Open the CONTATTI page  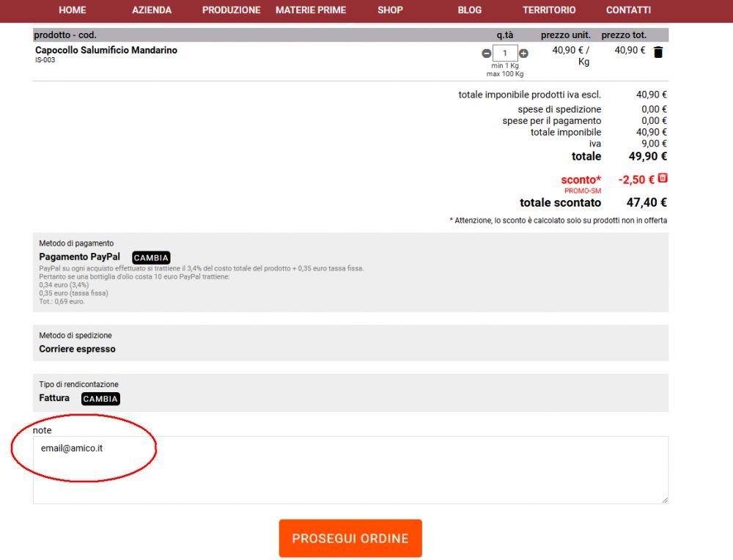(628, 10)
